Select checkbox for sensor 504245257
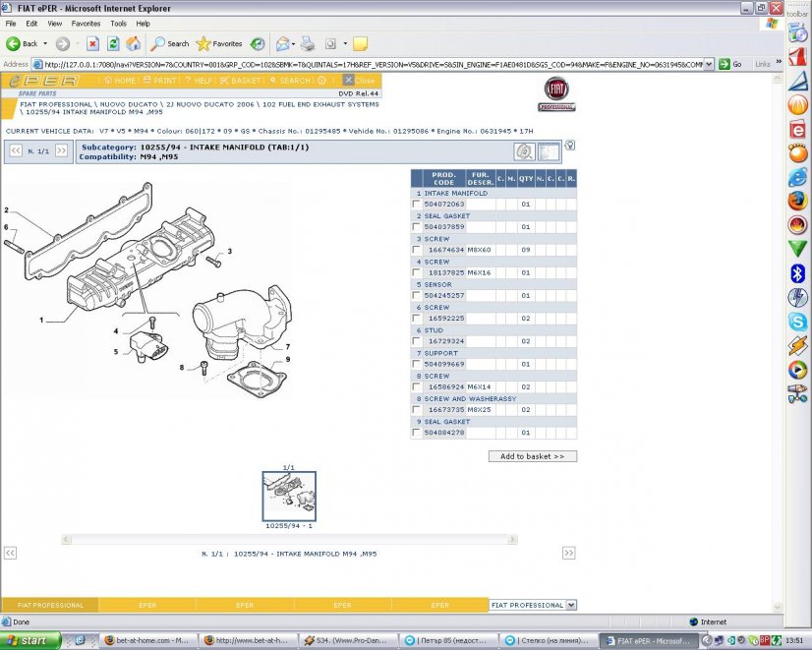 [x=416, y=296]
